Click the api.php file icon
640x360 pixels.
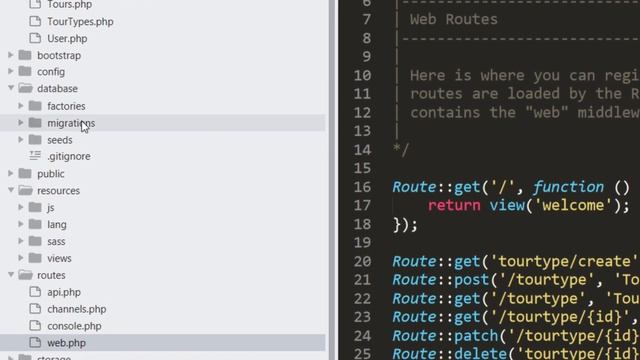35,292
